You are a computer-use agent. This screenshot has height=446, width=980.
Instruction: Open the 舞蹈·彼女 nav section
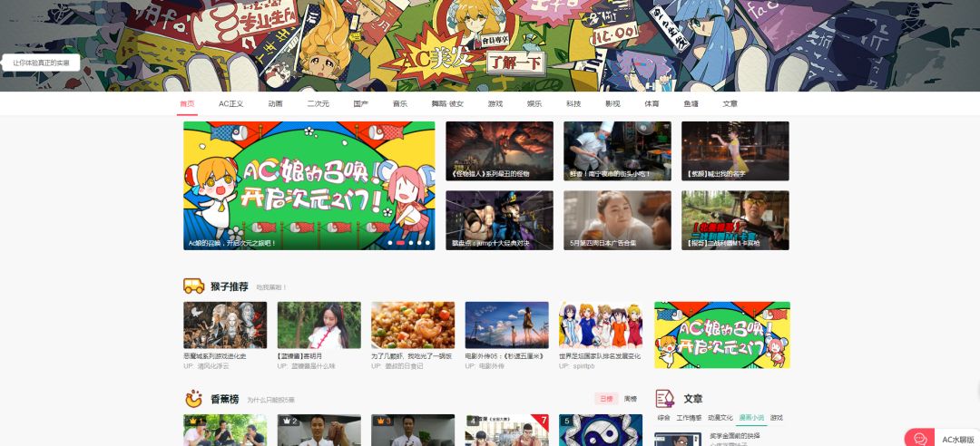pos(447,103)
